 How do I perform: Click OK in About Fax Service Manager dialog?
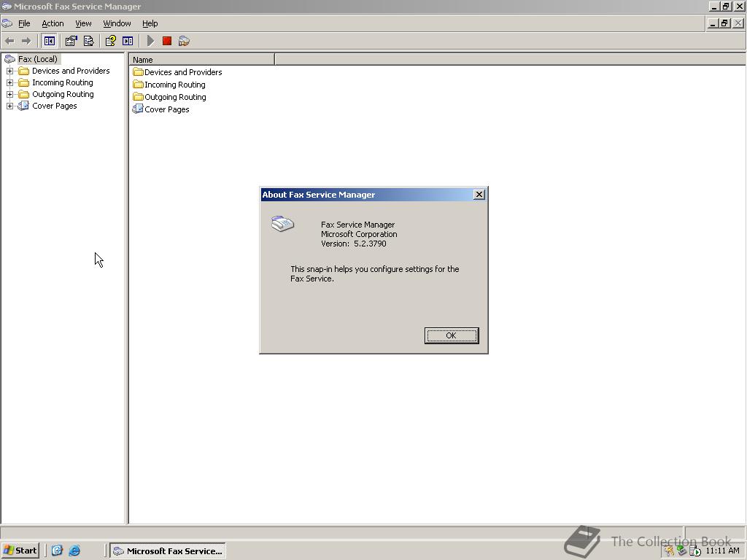(451, 335)
